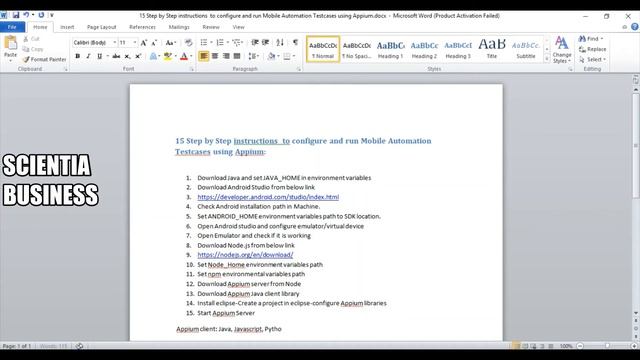
Task: Switch to the Page Layout tab
Action: click(101, 27)
